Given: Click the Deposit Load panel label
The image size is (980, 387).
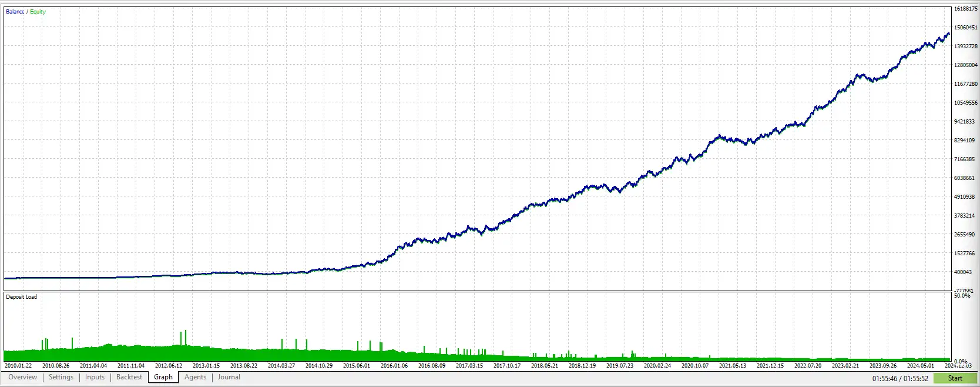Looking at the screenshot, I should tap(21, 297).
